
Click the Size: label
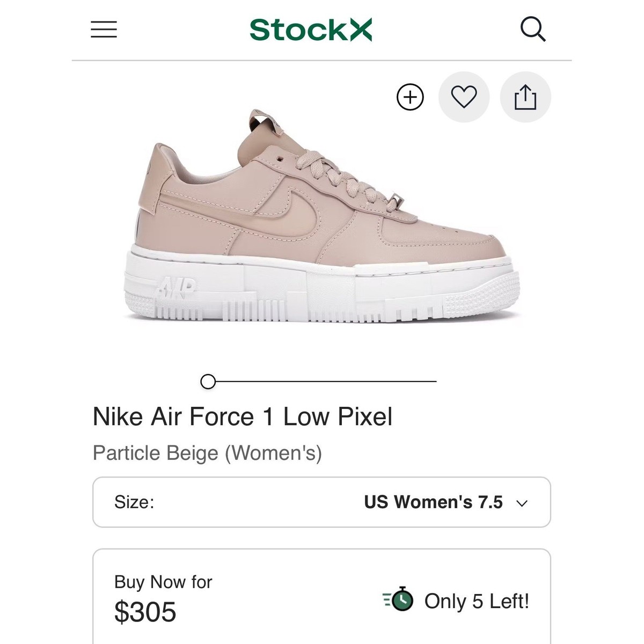(x=134, y=502)
